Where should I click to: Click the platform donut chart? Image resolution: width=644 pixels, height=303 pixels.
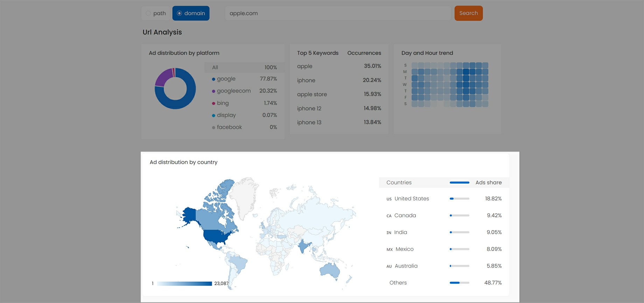[x=175, y=88]
